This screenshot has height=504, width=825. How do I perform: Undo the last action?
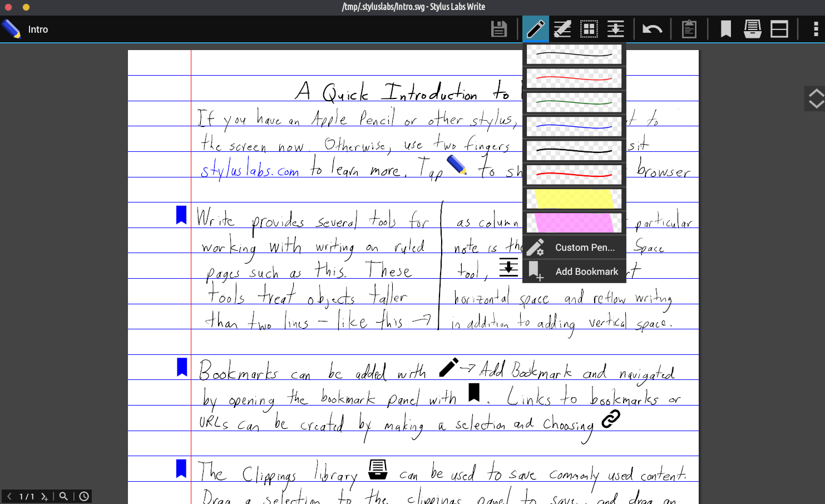[x=652, y=29]
